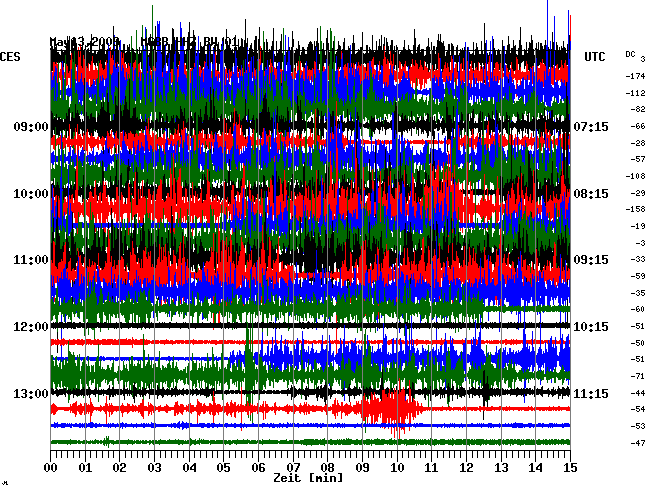This screenshot has height=494, width=650.
Task: Click the DC value -71
Action: pyautogui.click(x=638, y=376)
